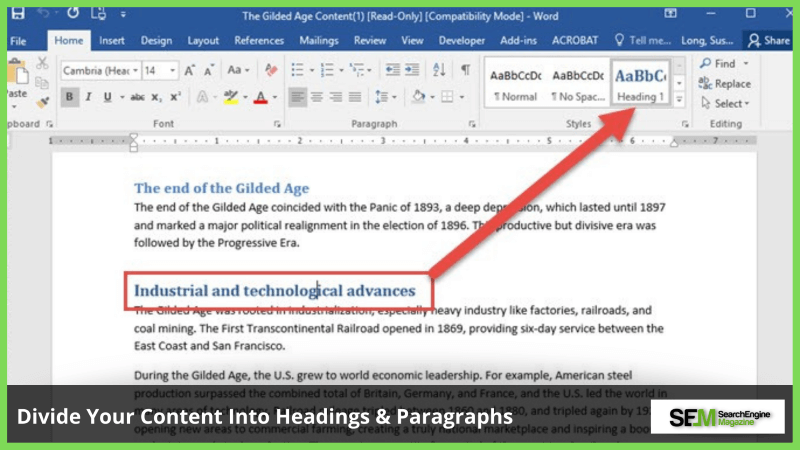Toggle Underline formatting
Viewport: 800px width, 450px height.
pyautogui.click(x=108, y=97)
